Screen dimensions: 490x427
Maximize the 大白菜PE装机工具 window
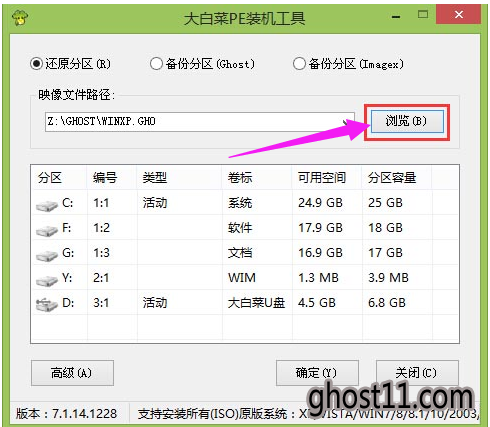coord(423,15)
